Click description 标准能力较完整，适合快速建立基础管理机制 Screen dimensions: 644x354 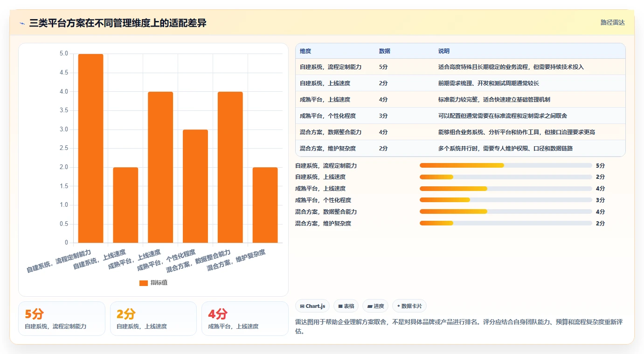coord(494,100)
